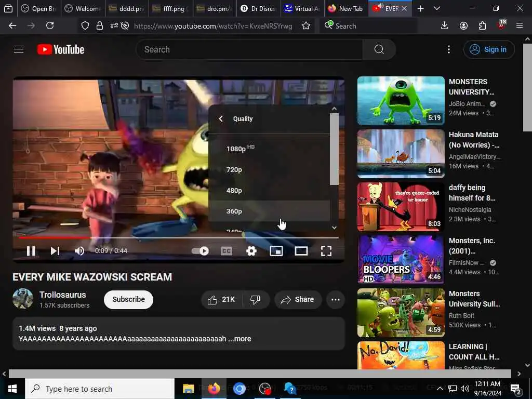532x399 pixels.
Task: Subscribe to Trollosaurus channel
Action: [x=129, y=300]
